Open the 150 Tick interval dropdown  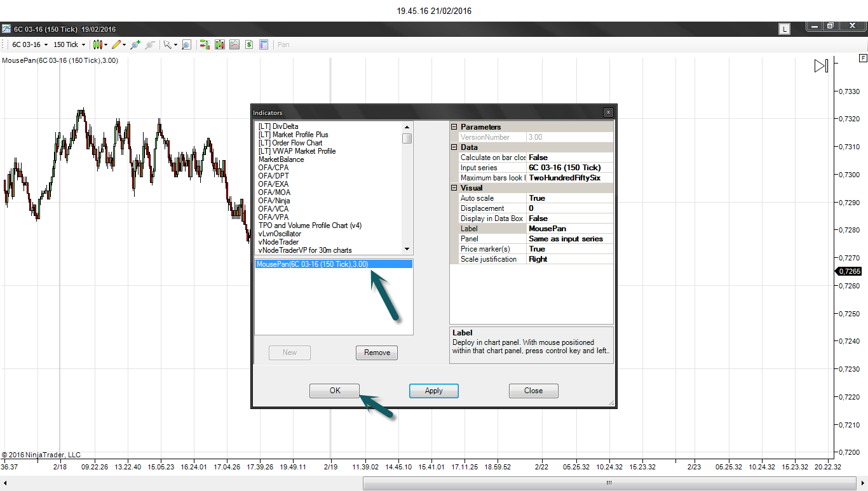(x=69, y=44)
